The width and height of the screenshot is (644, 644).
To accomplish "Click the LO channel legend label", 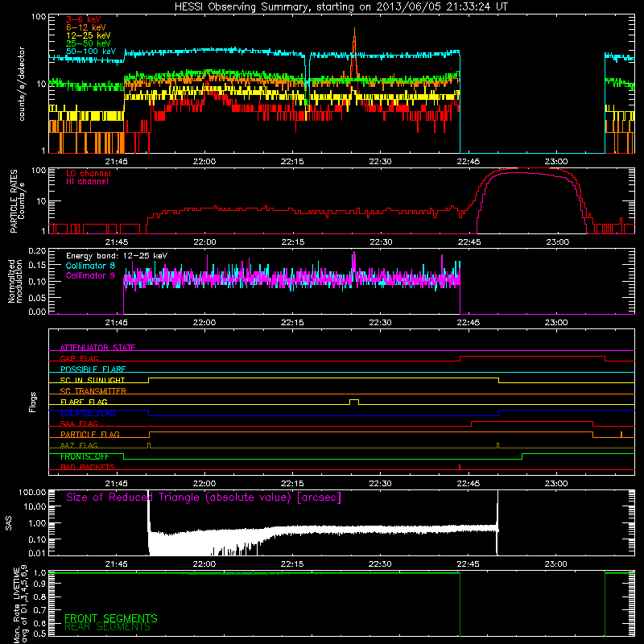I will coord(89,173).
